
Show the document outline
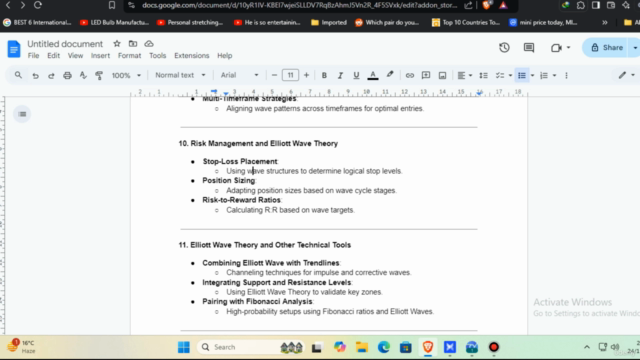(x=22, y=114)
